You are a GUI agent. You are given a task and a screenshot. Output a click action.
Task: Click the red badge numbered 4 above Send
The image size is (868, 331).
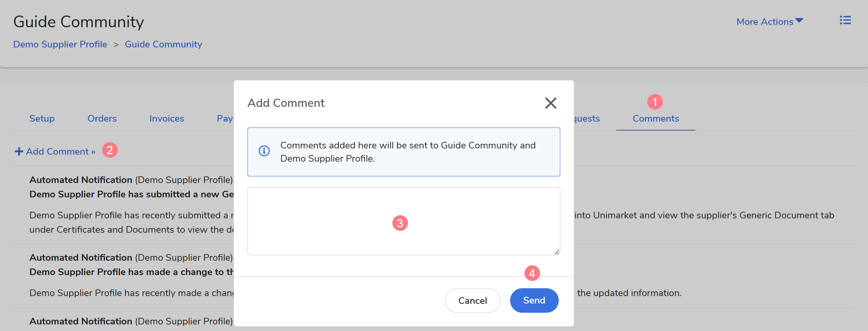(532, 273)
